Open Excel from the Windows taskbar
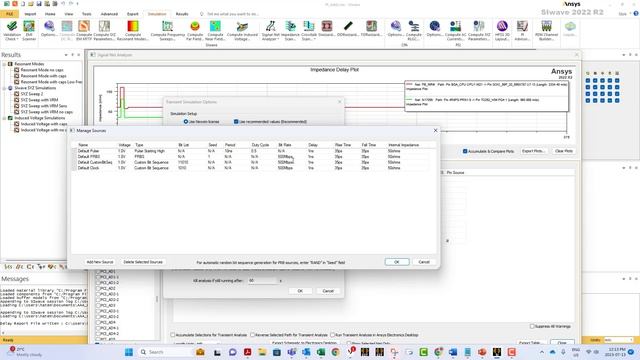The image size is (640, 360). pyautogui.click(x=321, y=352)
